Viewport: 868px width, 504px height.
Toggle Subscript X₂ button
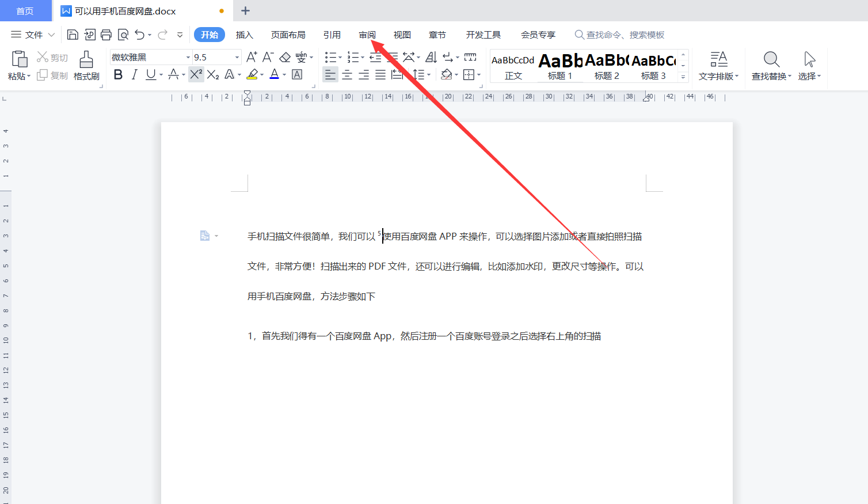coord(213,74)
